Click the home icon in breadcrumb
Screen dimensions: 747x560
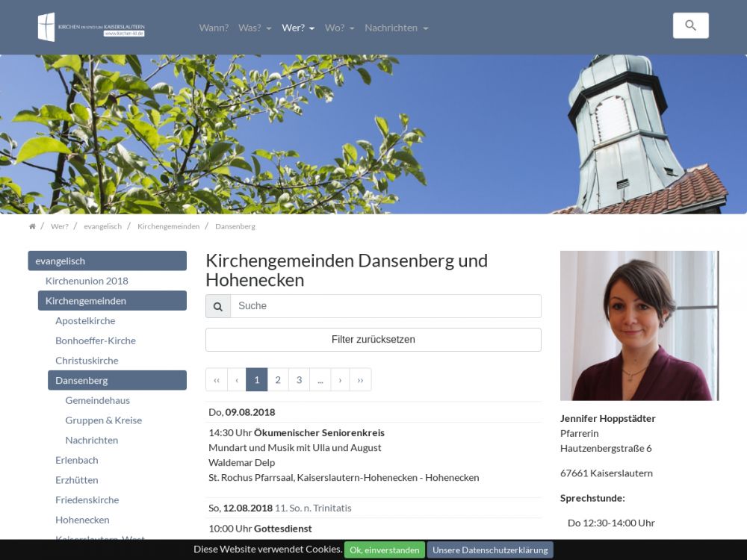tap(32, 226)
